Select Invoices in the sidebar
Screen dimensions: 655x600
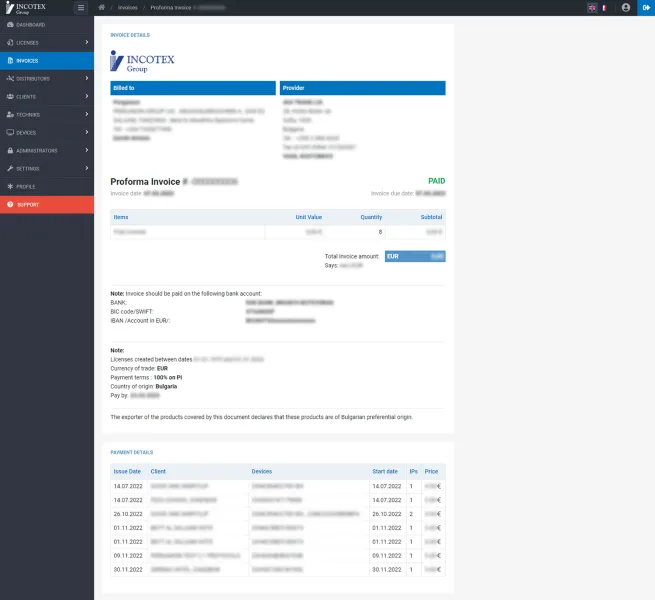point(47,61)
